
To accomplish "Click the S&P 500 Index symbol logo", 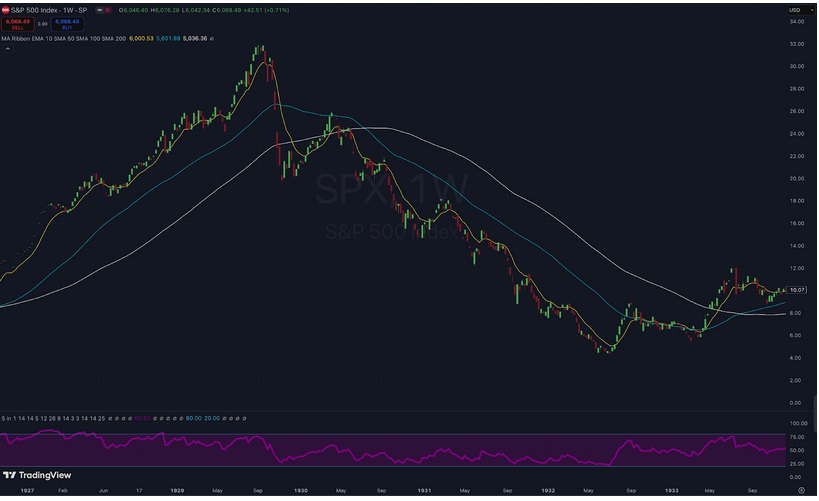I will pyautogui.click(x=6, y=10).
